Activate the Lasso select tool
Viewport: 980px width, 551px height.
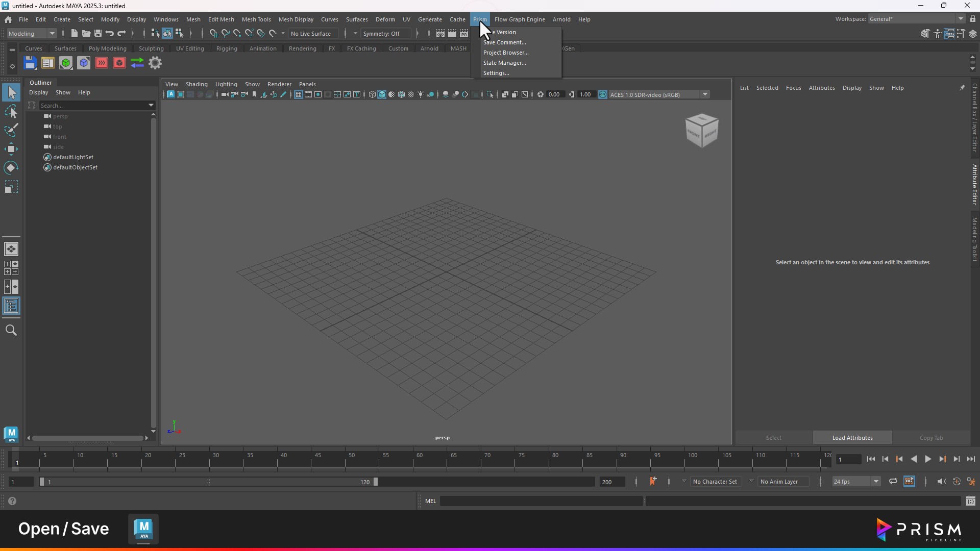pyautogui.click(x=11, y=112)
